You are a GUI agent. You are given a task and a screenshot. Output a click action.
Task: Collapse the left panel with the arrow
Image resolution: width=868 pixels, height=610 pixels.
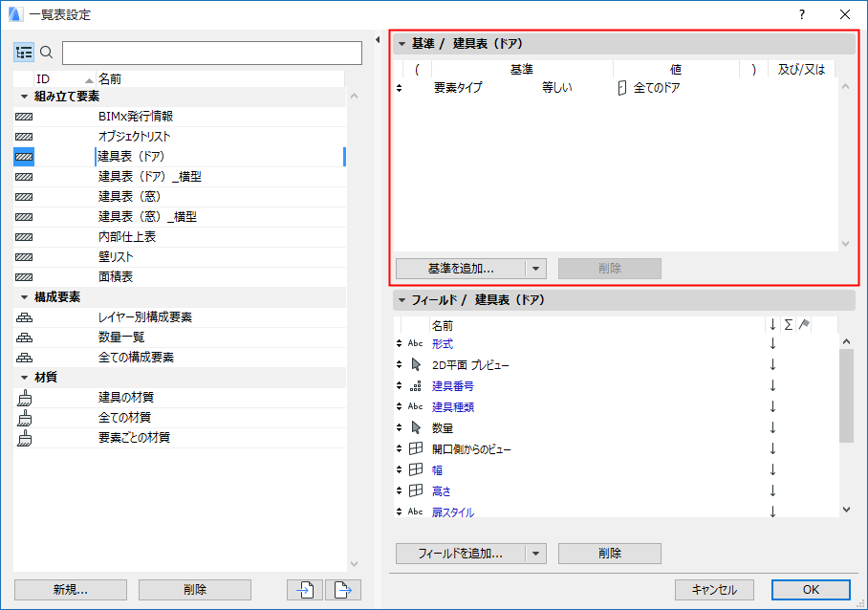(x=378, y=40)
